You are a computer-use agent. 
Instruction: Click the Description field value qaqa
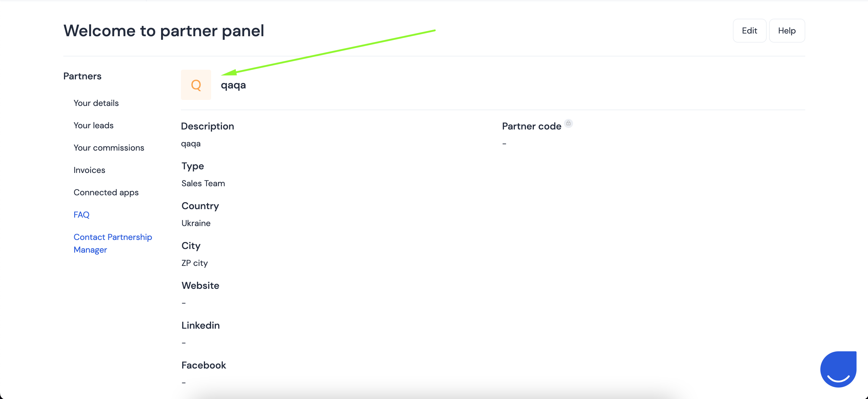(x=191, y=144)
